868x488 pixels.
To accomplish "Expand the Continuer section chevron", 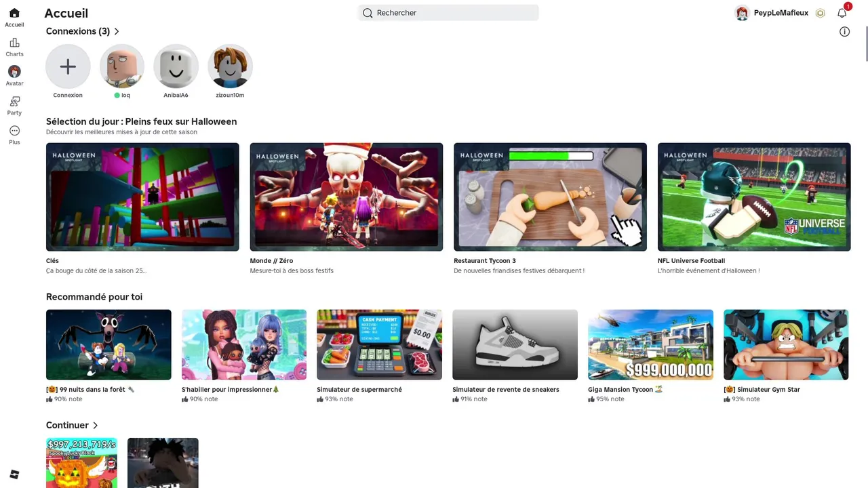I will [x=95, y=425].
